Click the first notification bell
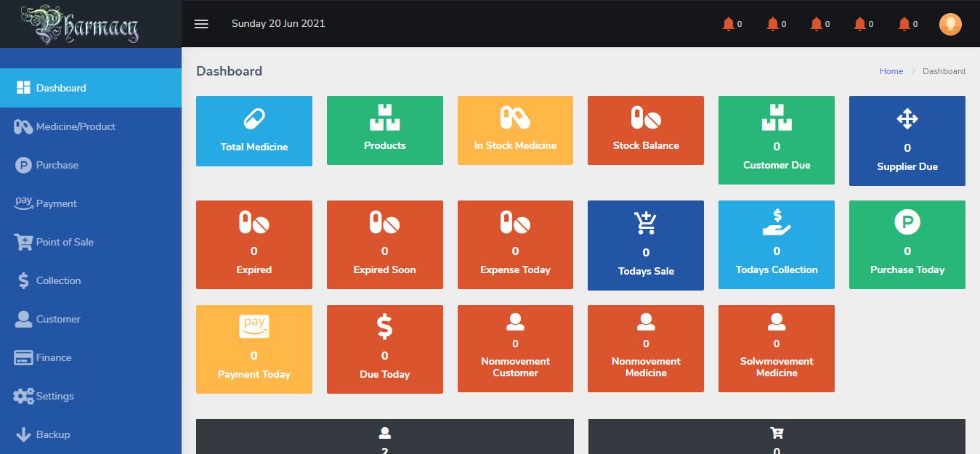 point(729,24)
